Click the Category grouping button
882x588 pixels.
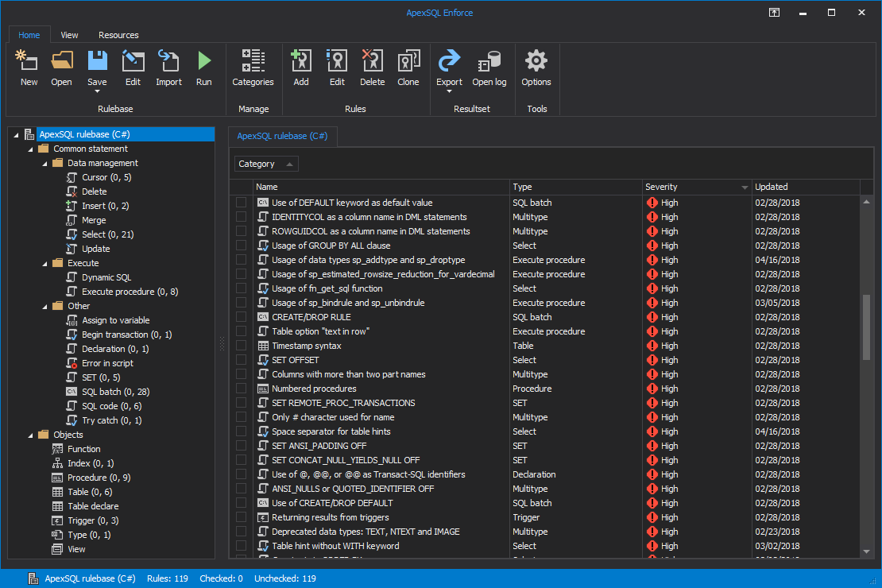click(266, 164)
